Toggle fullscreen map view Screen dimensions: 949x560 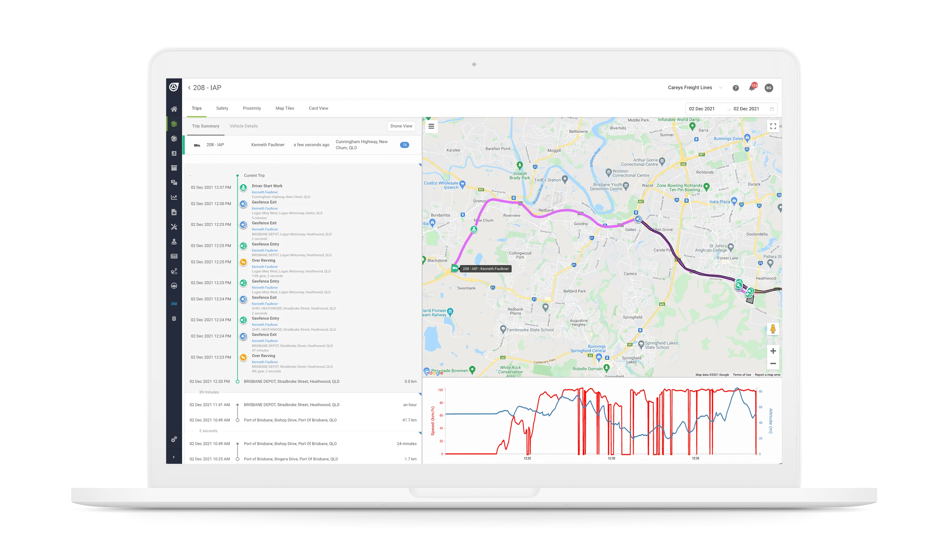pyautogui.click(x=773, y=126)
